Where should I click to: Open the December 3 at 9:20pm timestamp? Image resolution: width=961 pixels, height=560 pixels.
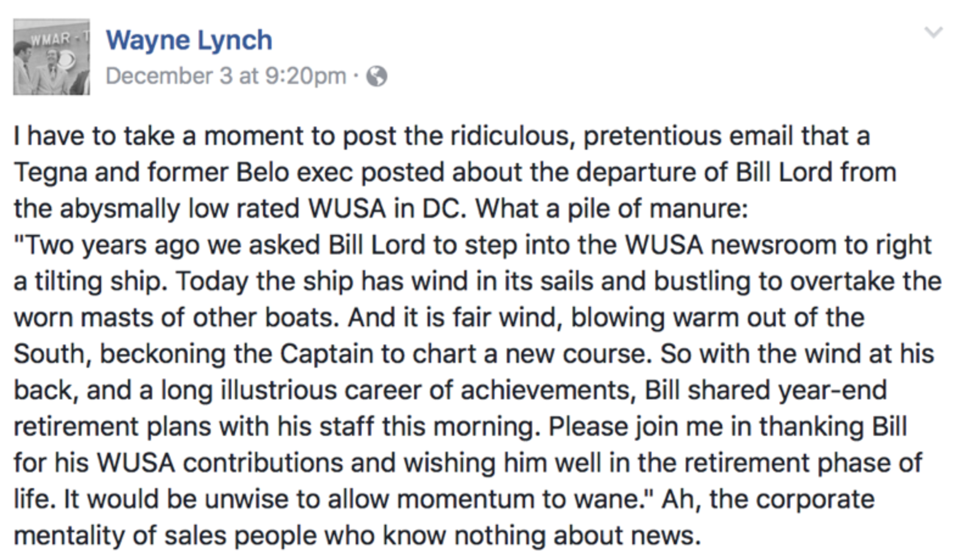(x=226, y=76)
